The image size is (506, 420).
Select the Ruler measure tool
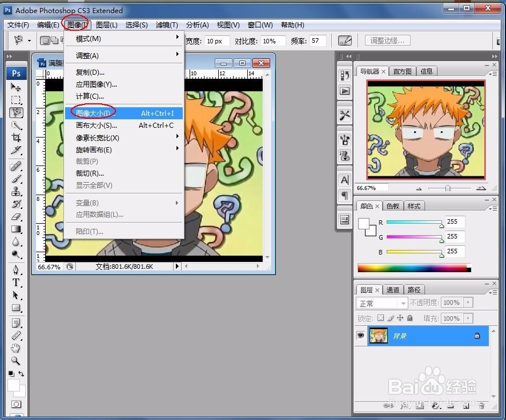click(16, 336)
